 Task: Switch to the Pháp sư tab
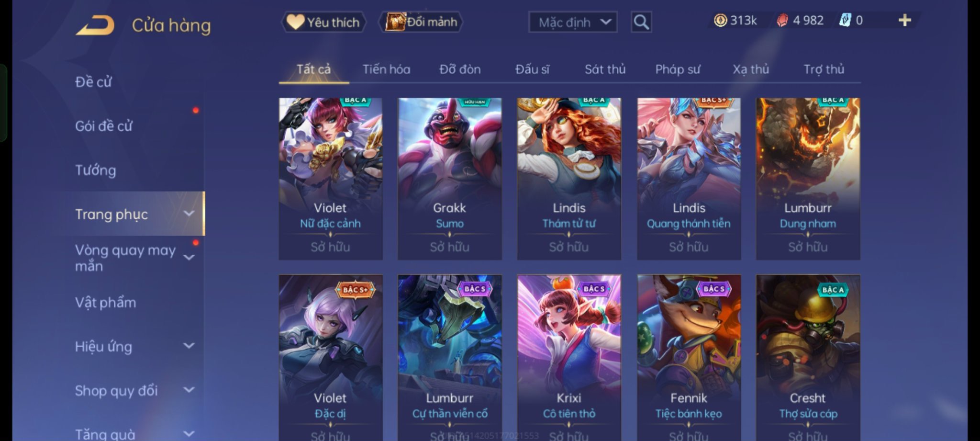677,69
